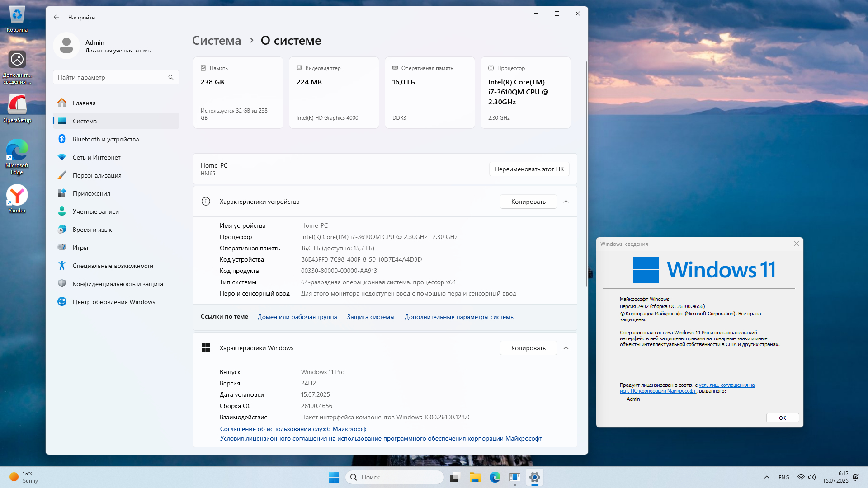Image resolution: width=868 pixels, height=488 pixels.
Task: Open Yandex browser desktop shortcut
Action: coord(17,198)
